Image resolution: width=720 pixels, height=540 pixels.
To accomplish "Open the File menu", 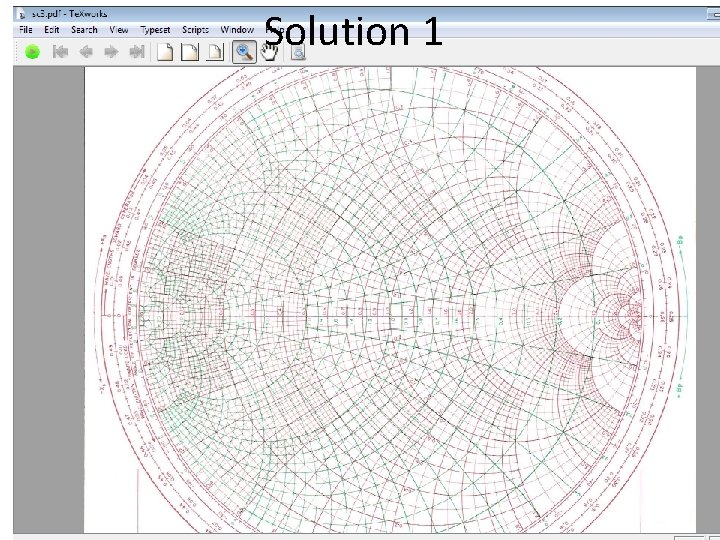I will [26, 30].
